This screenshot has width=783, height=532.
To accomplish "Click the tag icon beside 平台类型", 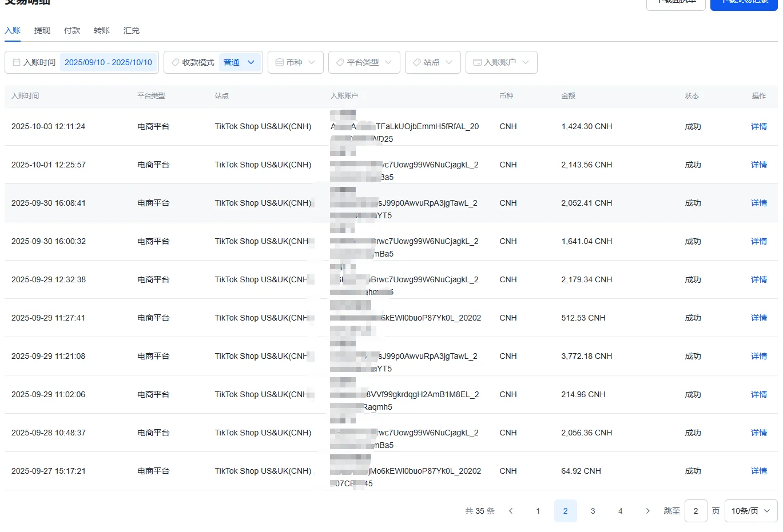I will tap(340, 62).
